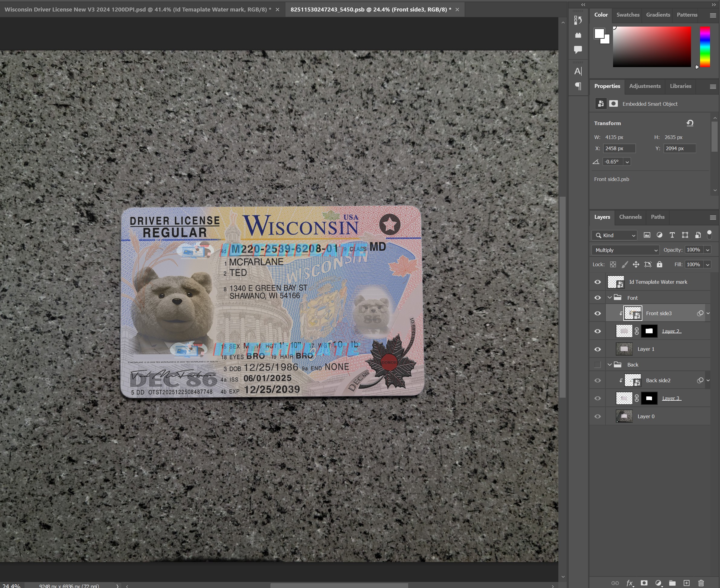
Task: Open the Comments panel icon
Action: 578,50
